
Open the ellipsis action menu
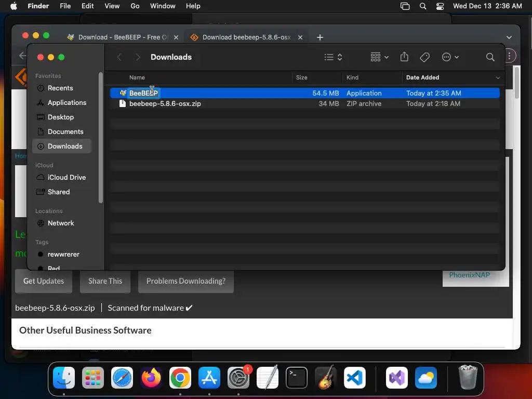pyautogui.click(x=450, y=57)
